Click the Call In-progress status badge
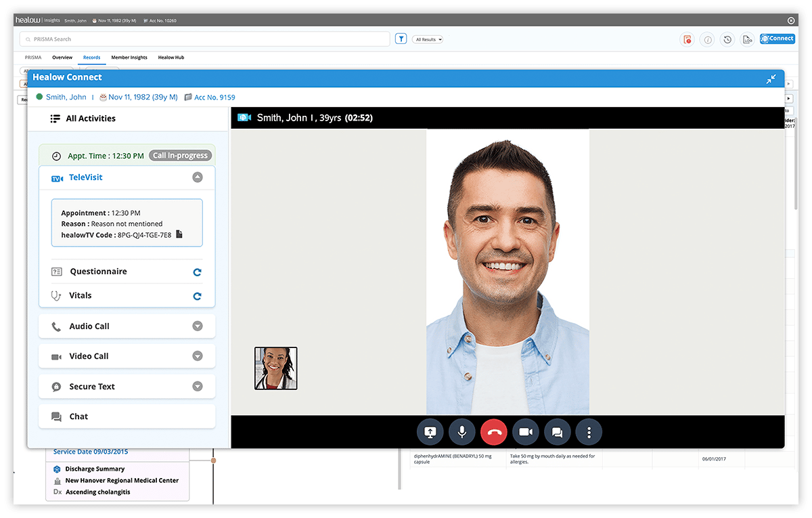The image size is (812, 518). coord(180,155)
